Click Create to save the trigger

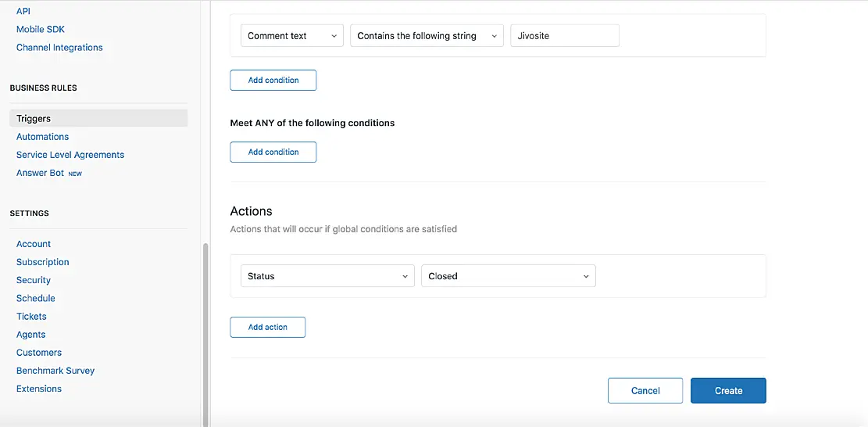727,391
